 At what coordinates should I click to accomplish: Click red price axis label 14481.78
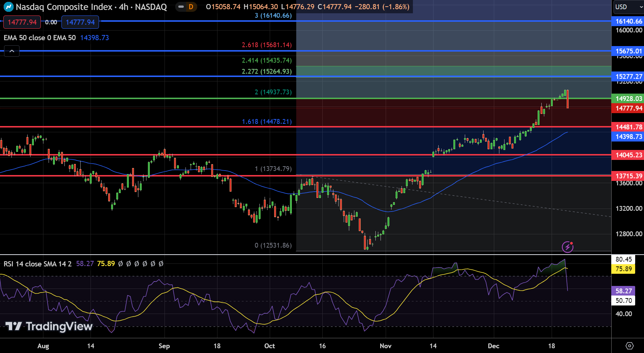pos(628,127)
